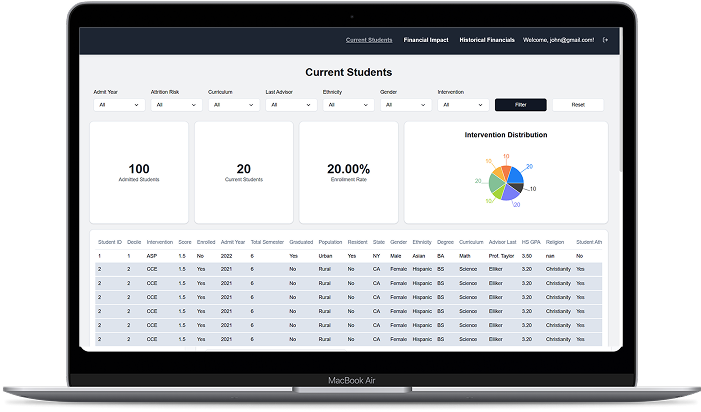
Task: Open the Ethnicity filter dropdown
Action: coord(348,104)
